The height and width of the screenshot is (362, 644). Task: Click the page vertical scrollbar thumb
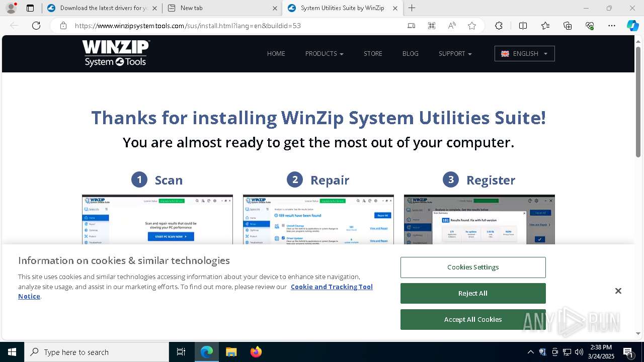tap(638, 102)
